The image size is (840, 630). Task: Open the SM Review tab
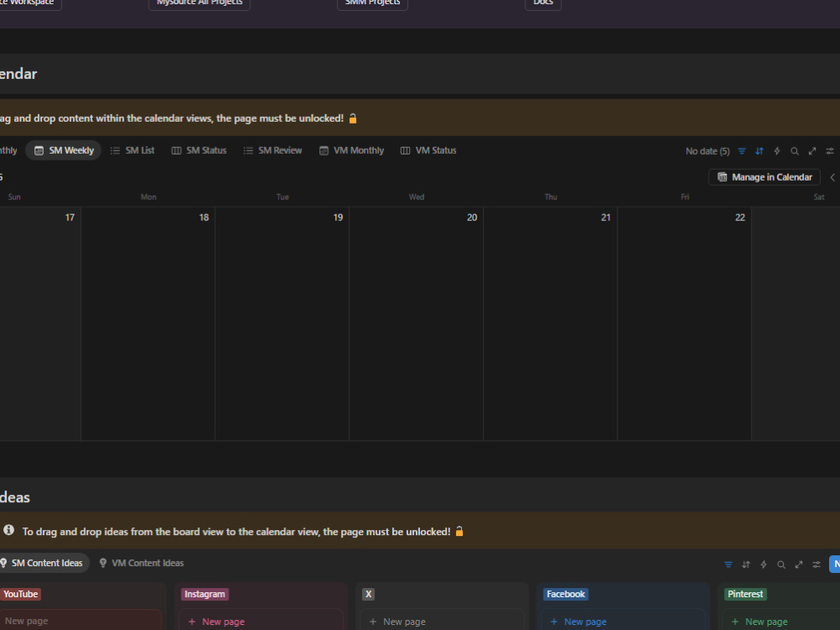point(273,150)
